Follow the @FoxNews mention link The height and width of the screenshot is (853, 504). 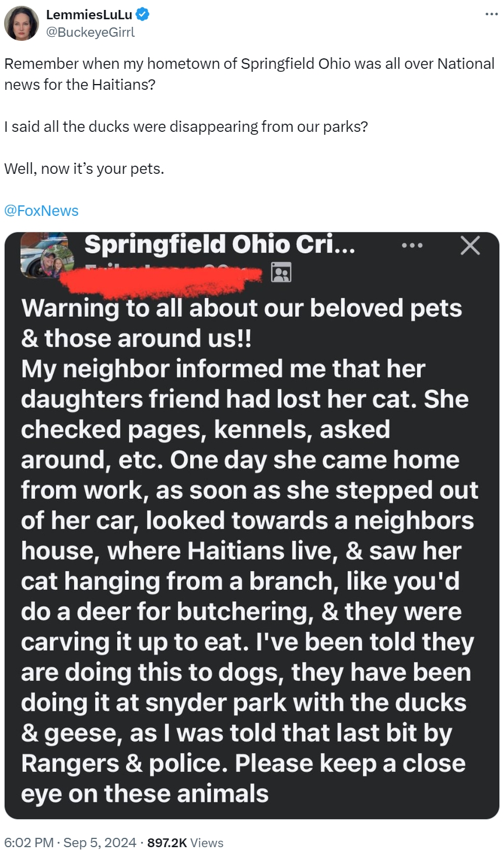click(41, 211)
